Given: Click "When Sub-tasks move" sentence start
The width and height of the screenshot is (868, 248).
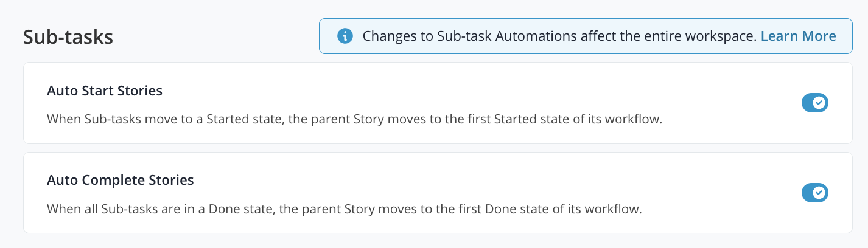Looking at the screenshot, I should [x=97, y=119].
